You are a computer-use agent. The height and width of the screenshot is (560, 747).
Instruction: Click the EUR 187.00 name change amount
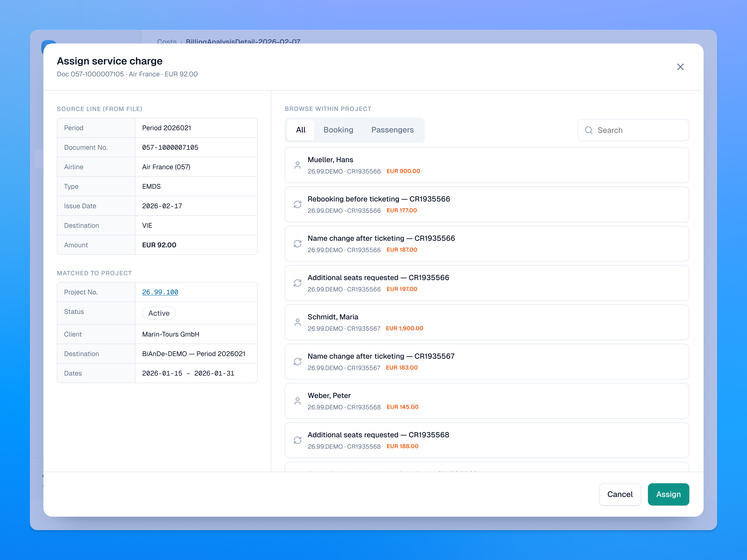[402, 250]
